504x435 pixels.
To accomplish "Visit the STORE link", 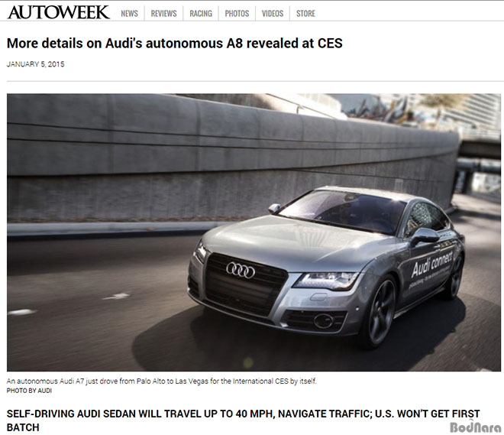I will (x=305, y=14).
